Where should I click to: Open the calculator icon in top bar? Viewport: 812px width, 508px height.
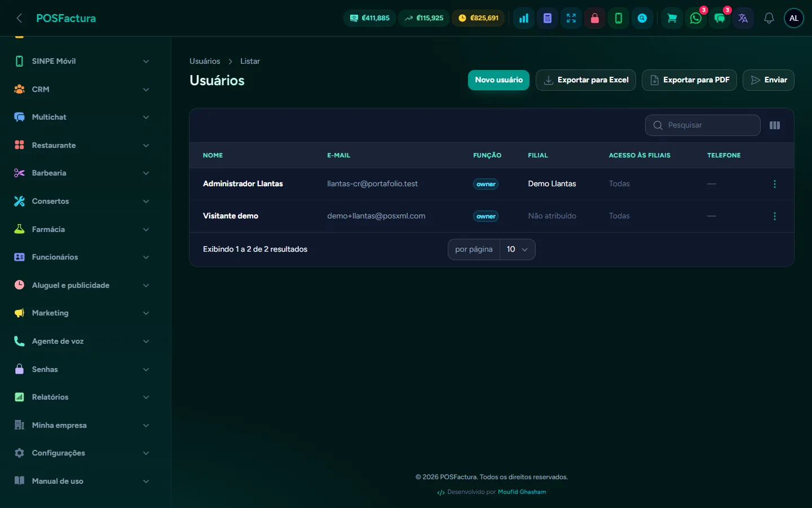[548, 18]
